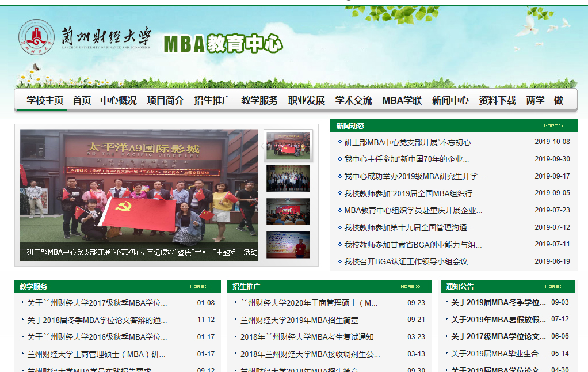Click the Lanzhou University logo emblem
Screen dimensions: 588x372
(36, 37)
